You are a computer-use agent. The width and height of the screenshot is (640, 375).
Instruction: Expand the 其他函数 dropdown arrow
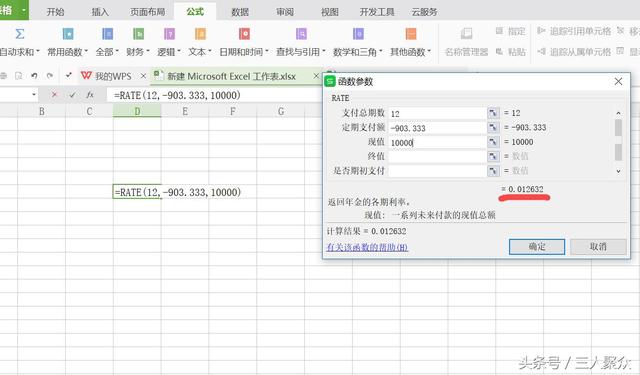[x=429, y=51]
